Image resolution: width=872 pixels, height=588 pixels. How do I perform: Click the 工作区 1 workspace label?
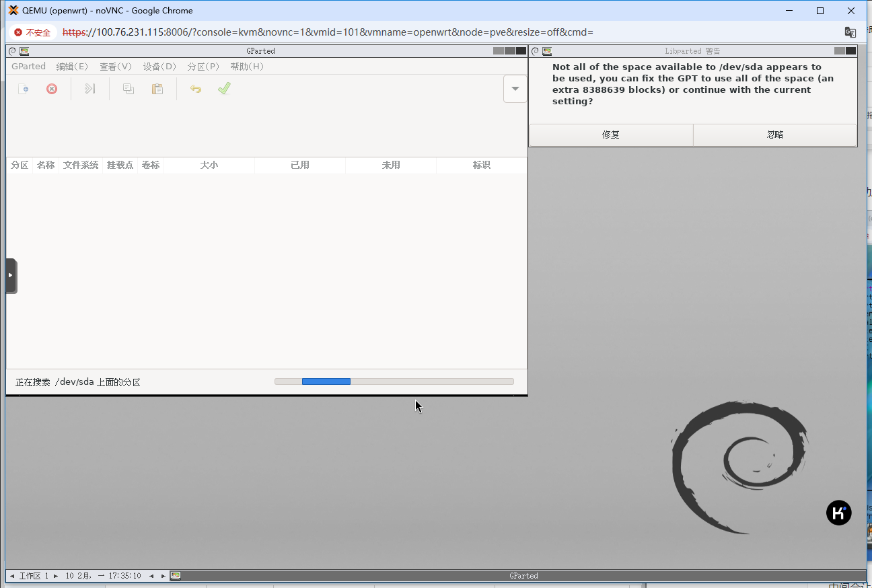click(34, 576)
